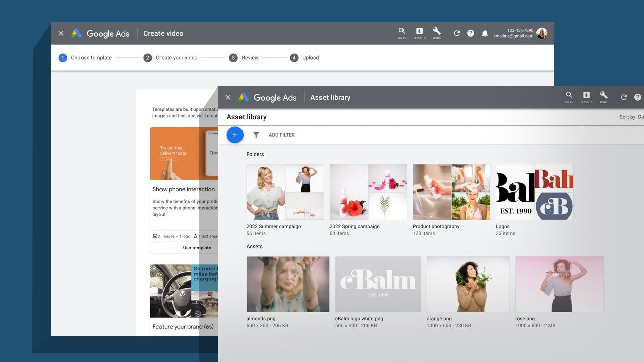The image size is (644, 362).
Task: Click the filter funnel icon
Action: click(x=256, y=135)
